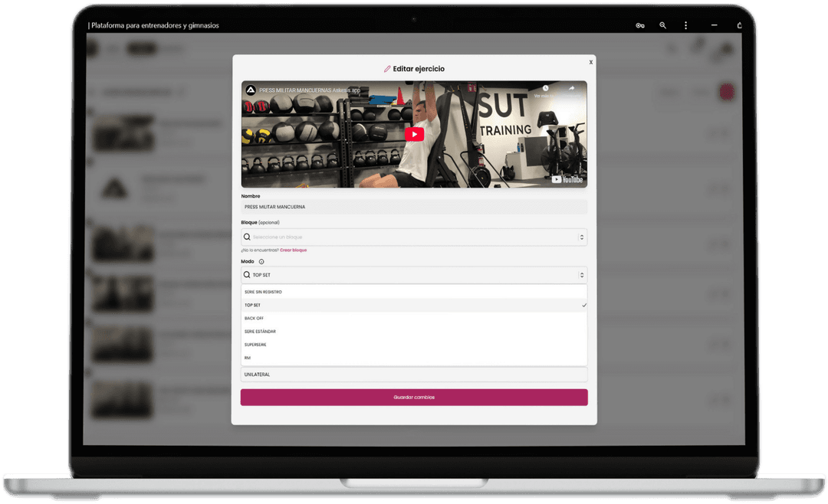Click the Guardar cambios button
Viewport: 828px width, 504px height.
click(x=414, y=398)
